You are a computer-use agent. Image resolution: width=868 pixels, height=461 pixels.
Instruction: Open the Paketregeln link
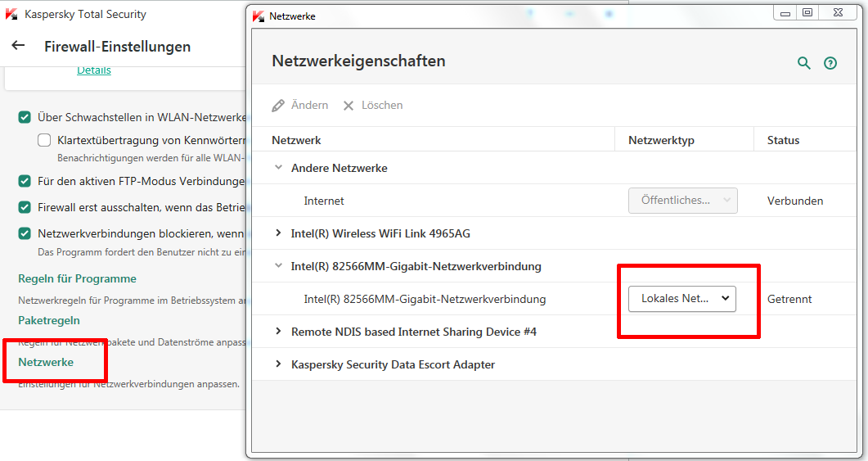pyautogui.click(x=49, y=320)
